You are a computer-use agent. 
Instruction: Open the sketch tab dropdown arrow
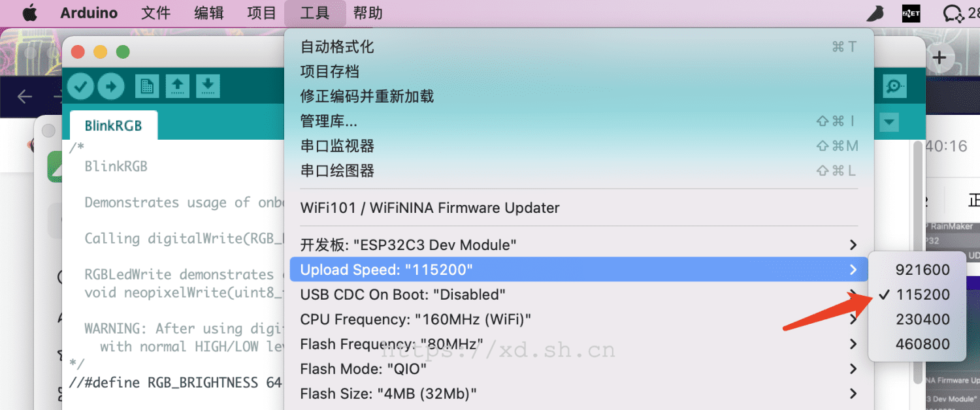(x=889, y=122)
